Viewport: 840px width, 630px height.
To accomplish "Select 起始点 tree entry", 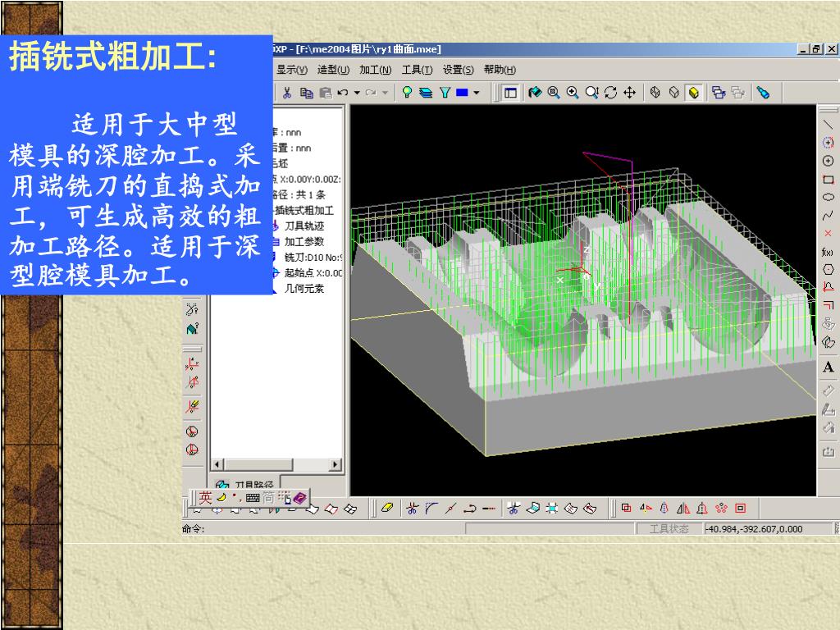I will point(313,272).
